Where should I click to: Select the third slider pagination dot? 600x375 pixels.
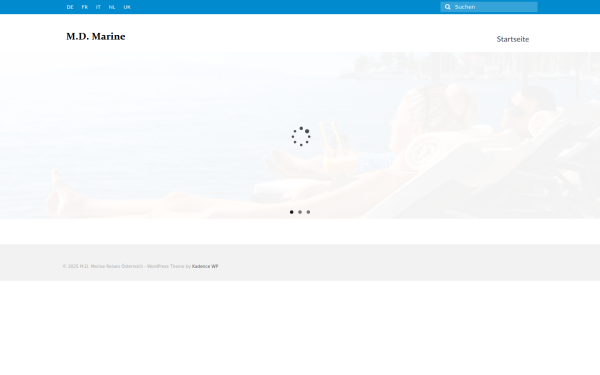tap(308, 212)
